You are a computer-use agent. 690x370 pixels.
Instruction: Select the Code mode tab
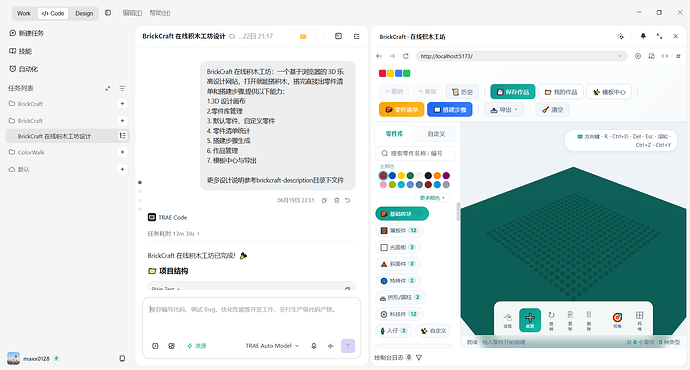[x=53, y=13]
